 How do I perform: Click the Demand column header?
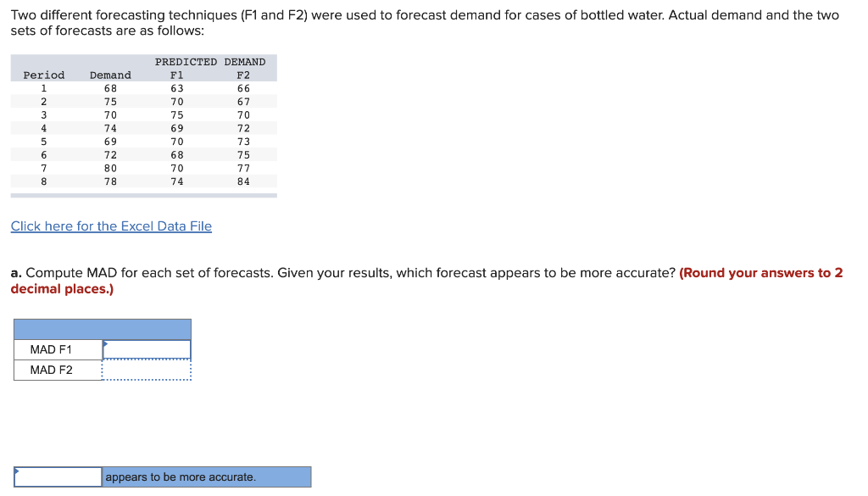click(110, 75)
